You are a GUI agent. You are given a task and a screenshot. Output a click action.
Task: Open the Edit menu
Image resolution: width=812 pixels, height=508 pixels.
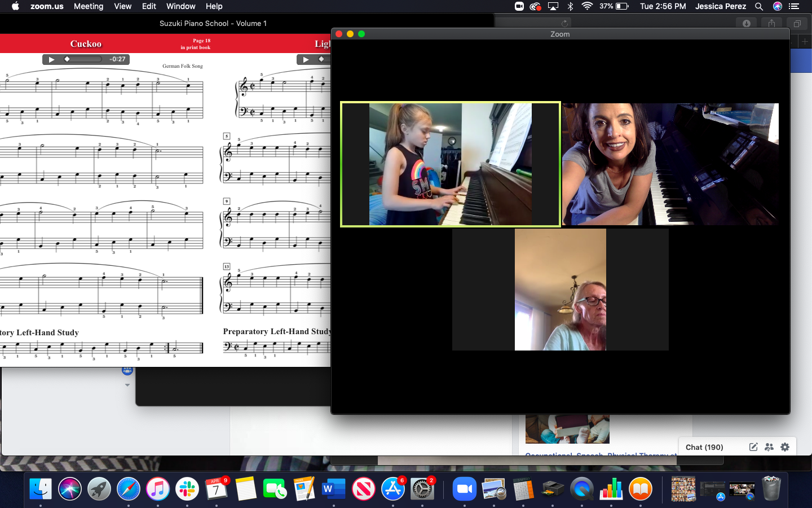[x=149, y=6]
